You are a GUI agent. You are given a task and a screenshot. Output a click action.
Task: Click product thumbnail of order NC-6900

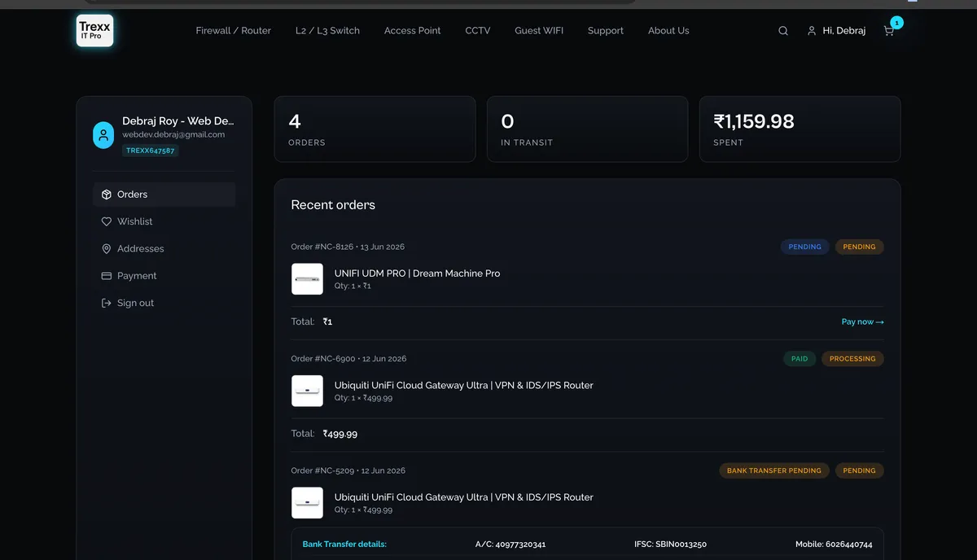click(x=308, y=391)
